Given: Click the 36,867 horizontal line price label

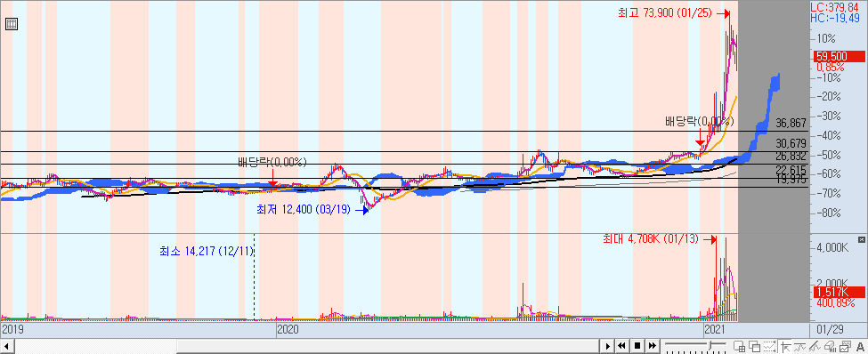Looking at the screenshot, I should click(x=791, y=123).
